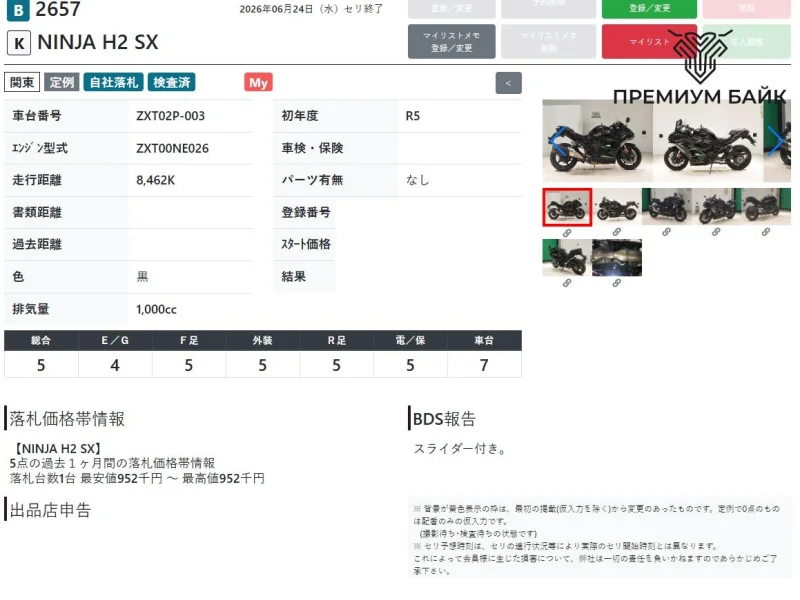Click the greyed-out マイリストメモ 削除 button

click(x=548, y=41)
